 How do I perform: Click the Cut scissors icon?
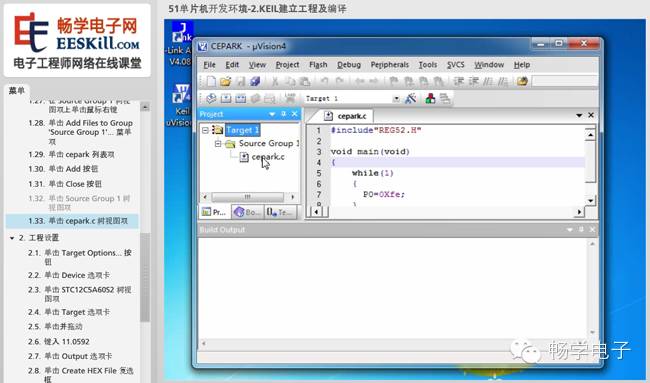point(274,81)
